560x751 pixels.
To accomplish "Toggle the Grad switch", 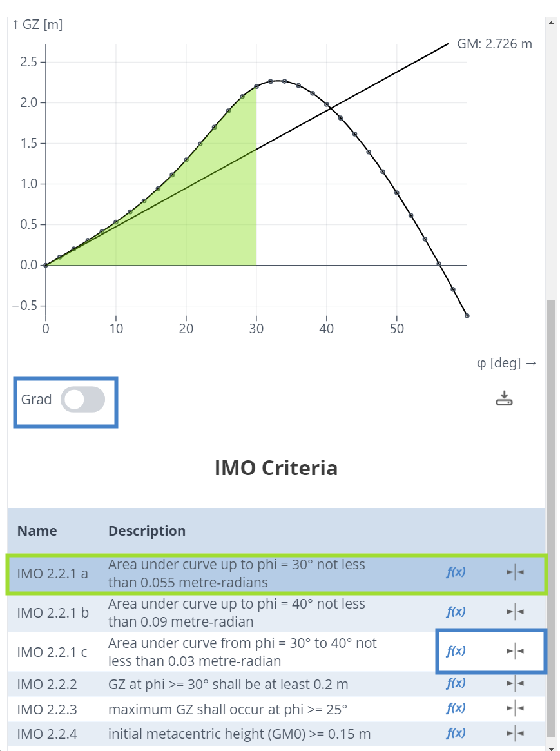I will [x=82, y=400].
